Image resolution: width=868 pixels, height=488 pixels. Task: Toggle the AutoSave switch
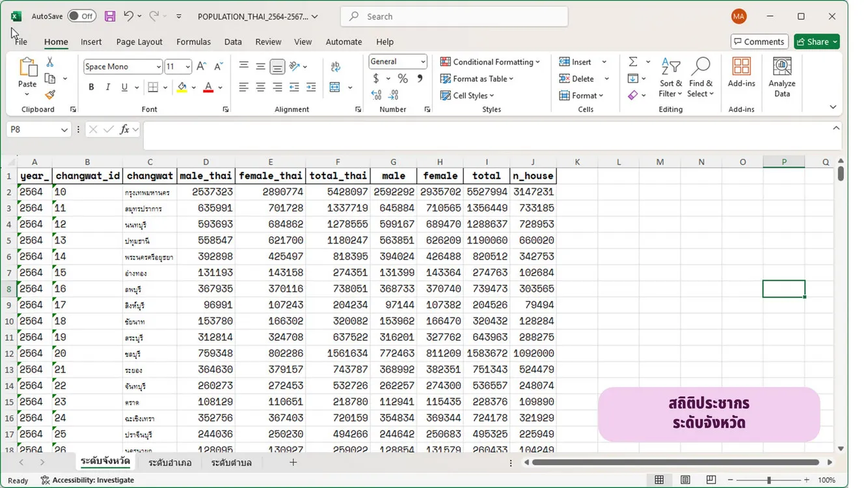click(82, 16)
